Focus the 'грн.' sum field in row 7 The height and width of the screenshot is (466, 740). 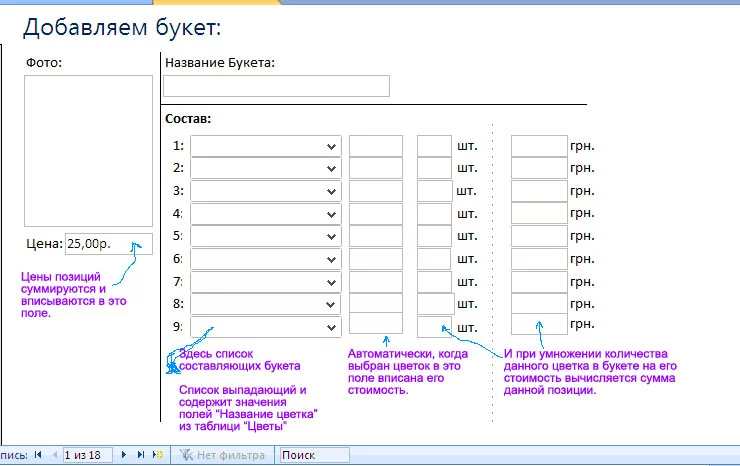click(x=539, y=281)
